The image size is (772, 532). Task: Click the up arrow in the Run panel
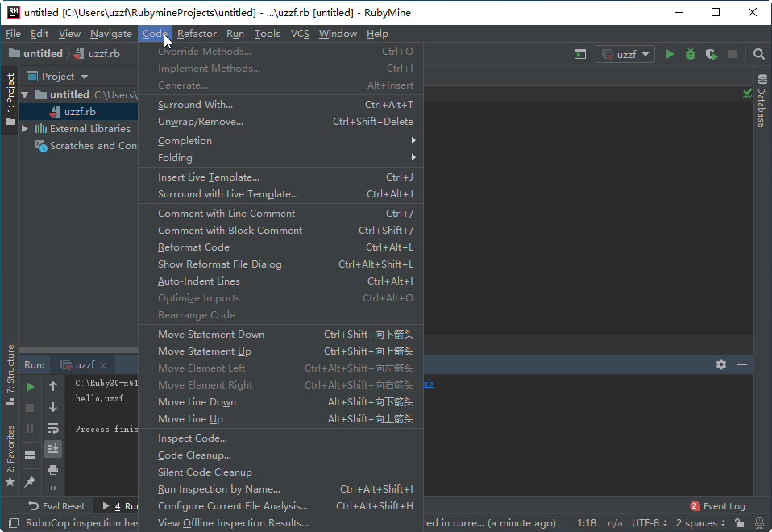[x=53, y=387]
